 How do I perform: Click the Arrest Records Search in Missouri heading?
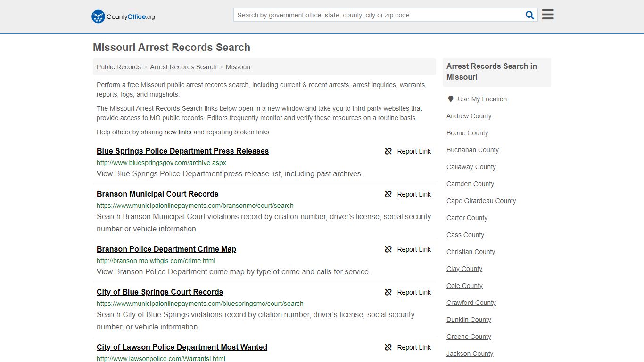tap(492, 72)
